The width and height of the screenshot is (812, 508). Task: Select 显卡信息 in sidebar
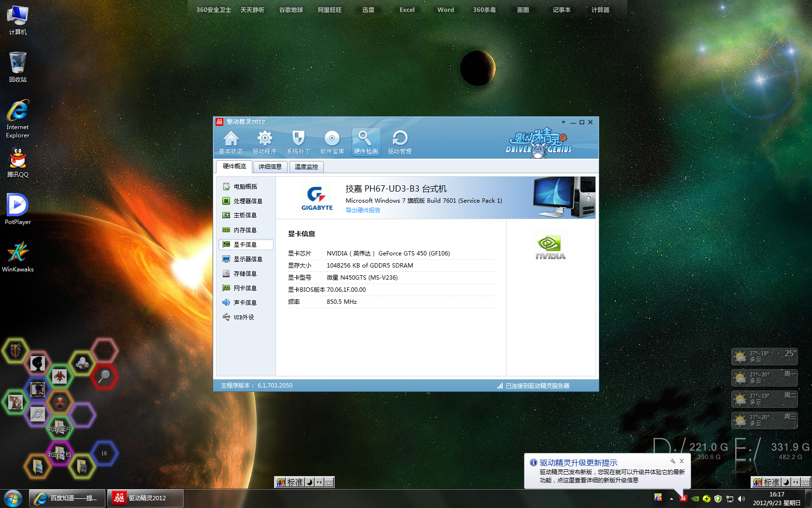click(246, 244)
